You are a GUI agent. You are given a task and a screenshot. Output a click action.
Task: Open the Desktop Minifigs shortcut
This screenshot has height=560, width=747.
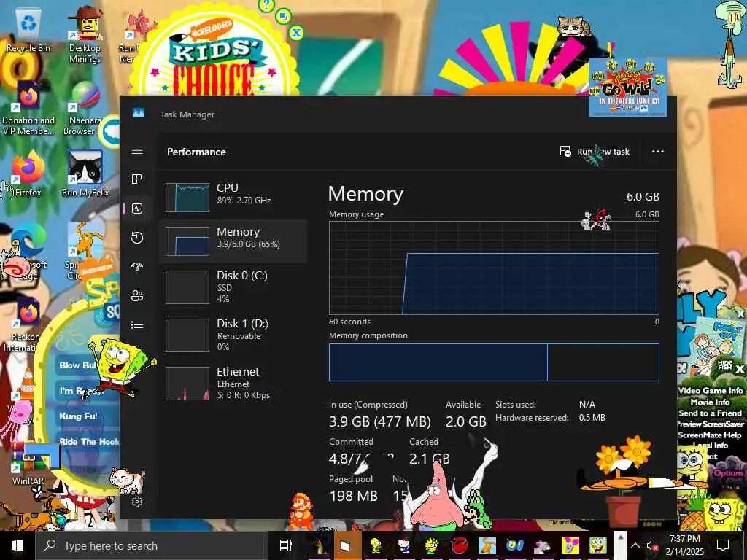pyautogui.click(x=85, y=34)
